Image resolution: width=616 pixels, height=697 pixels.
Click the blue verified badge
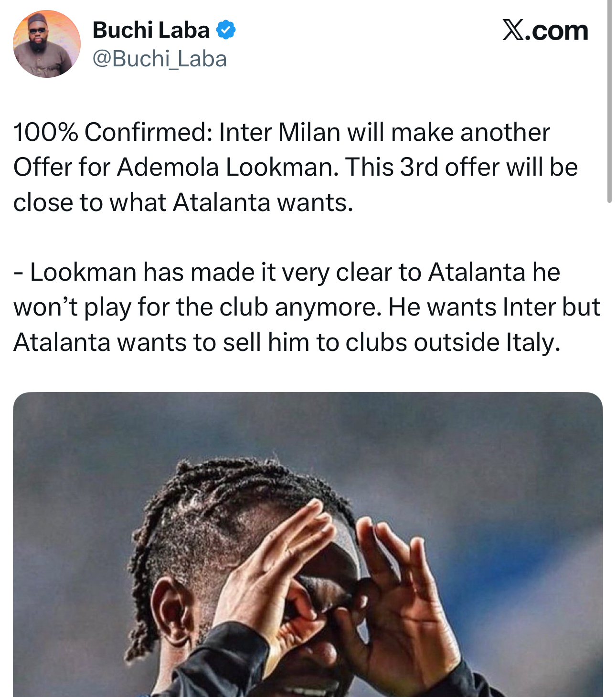click(x=226, y=30)
